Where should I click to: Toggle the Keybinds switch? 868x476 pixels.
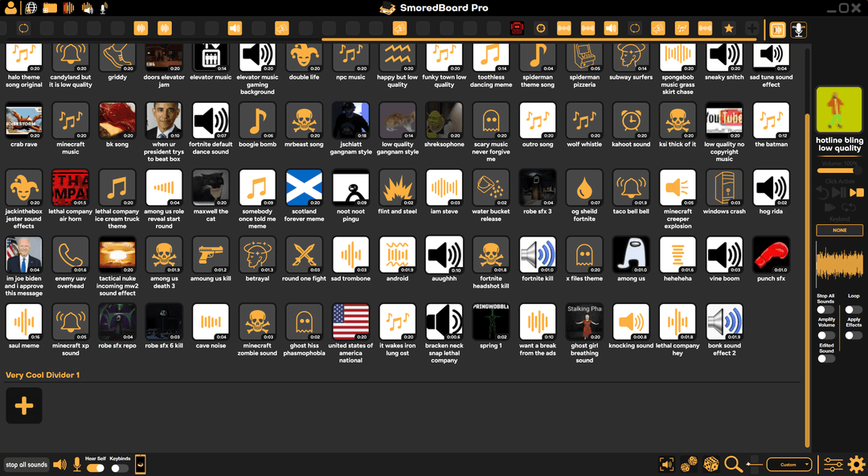(119, 468)
